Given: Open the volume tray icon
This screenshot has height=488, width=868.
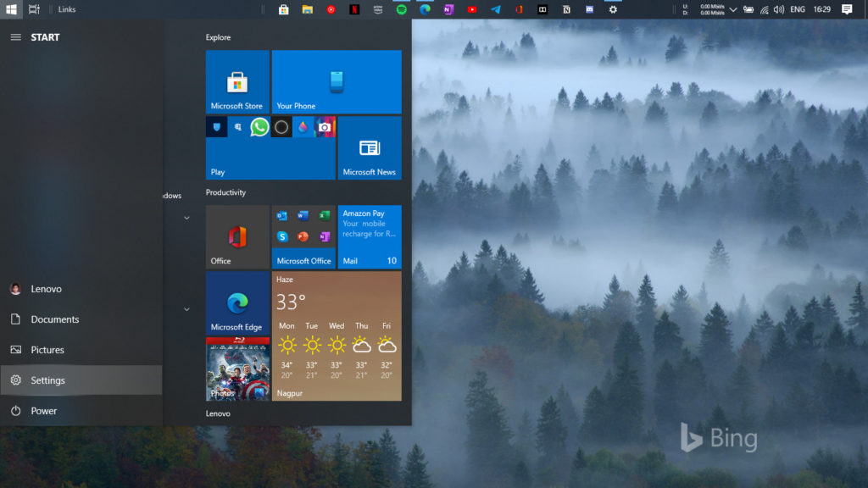Looking at the screenshot, I should tap(779, 9).
